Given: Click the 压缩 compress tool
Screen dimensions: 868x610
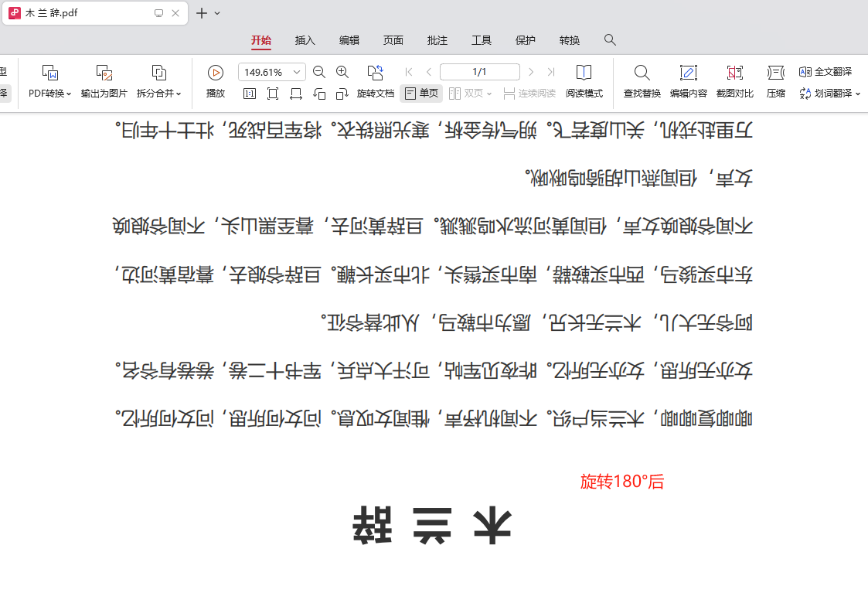Looking at the screenshot, I should pos(775,82).
